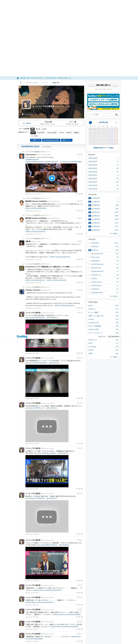Click the reply icon on the 23:10:23 post
The image size is (138, 644).
click(x=77, y=399)
